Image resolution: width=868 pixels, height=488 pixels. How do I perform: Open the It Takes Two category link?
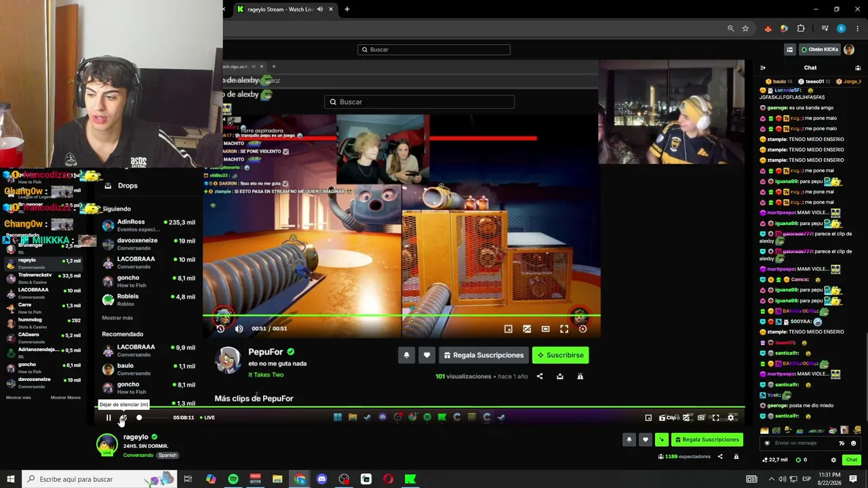click(x=266, y=375)
